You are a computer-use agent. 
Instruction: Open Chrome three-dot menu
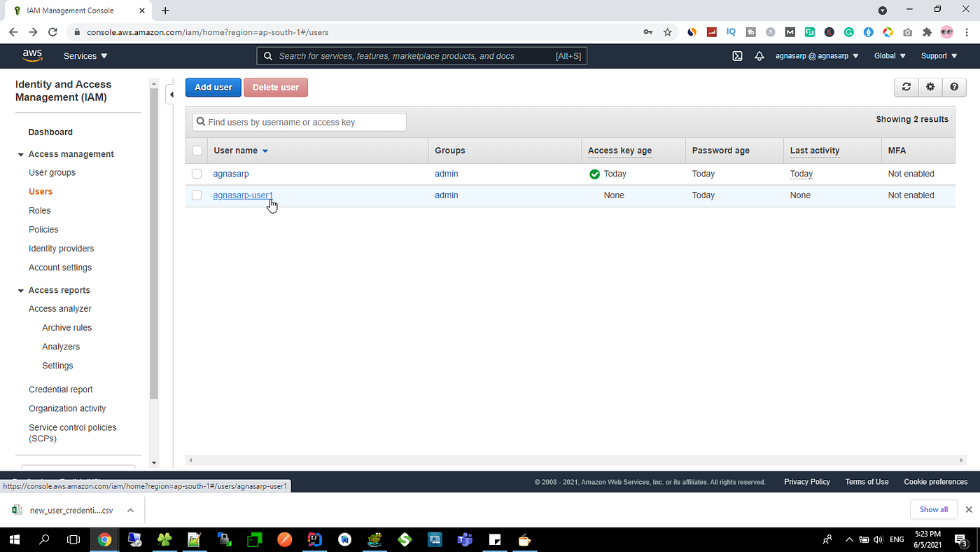pyautogui.click(x=967, y=32)
